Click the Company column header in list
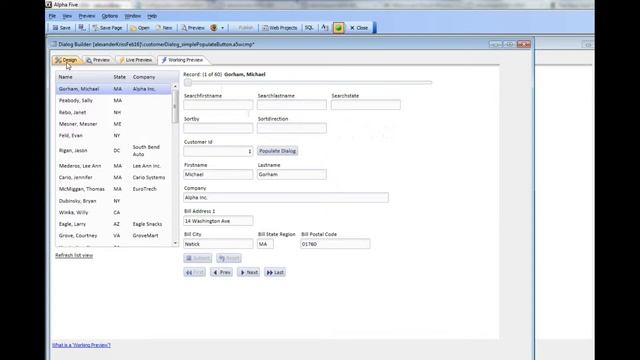This screenshot has height=360, width=640. pos(144,77)
